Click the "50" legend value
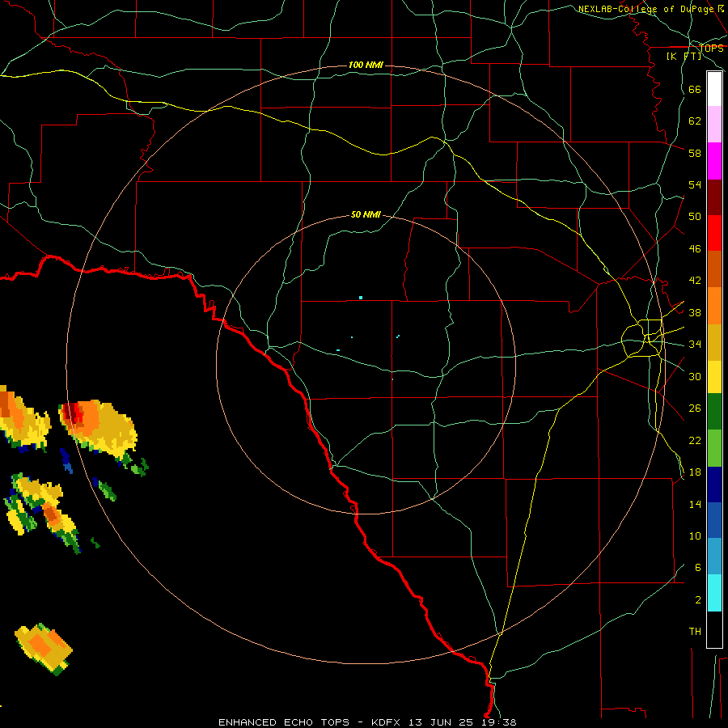This screenshot has height=728, width=728. click(695, 217)
